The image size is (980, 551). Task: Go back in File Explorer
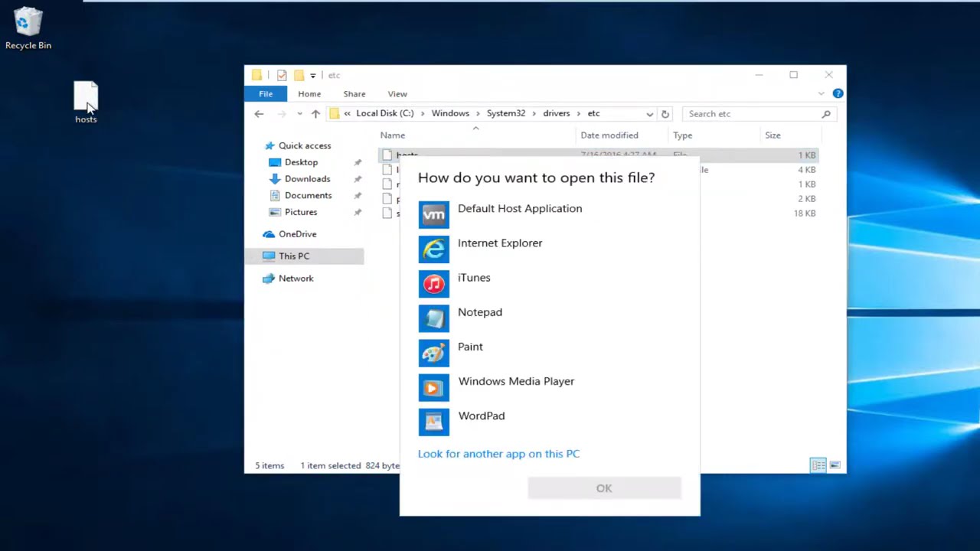pos(259,114)
